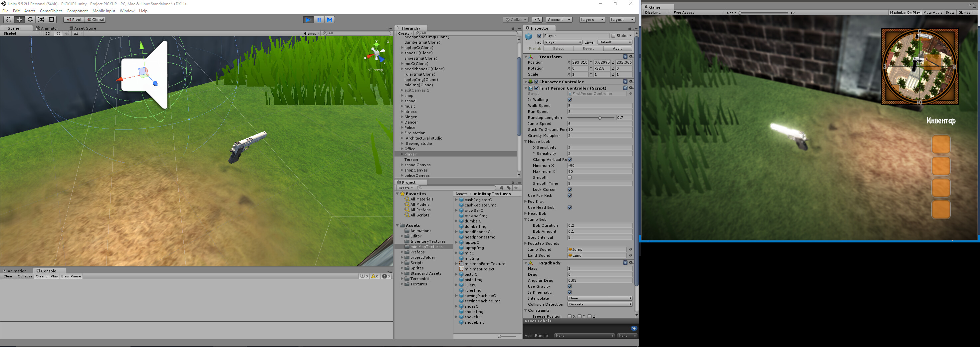
Task: Toggle the 2D view mode icon
Action: pos(47,34)
